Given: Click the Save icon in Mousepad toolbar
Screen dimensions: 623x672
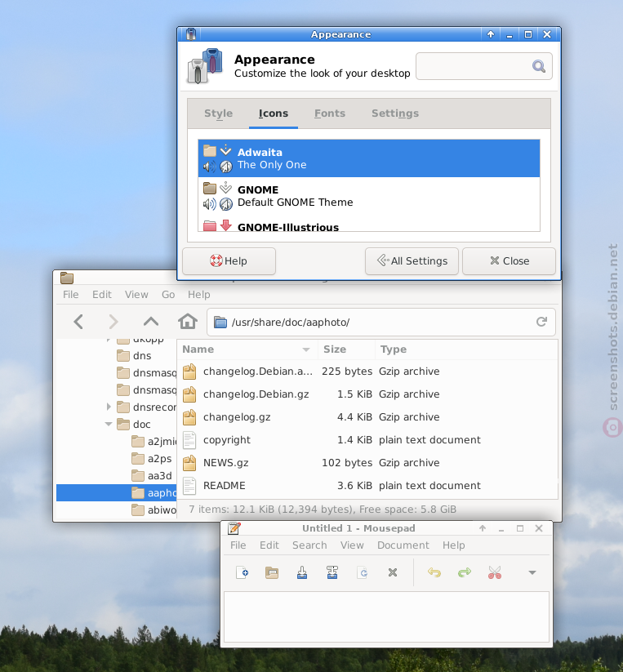Looking at the screenshot, I should coord(302,572).
